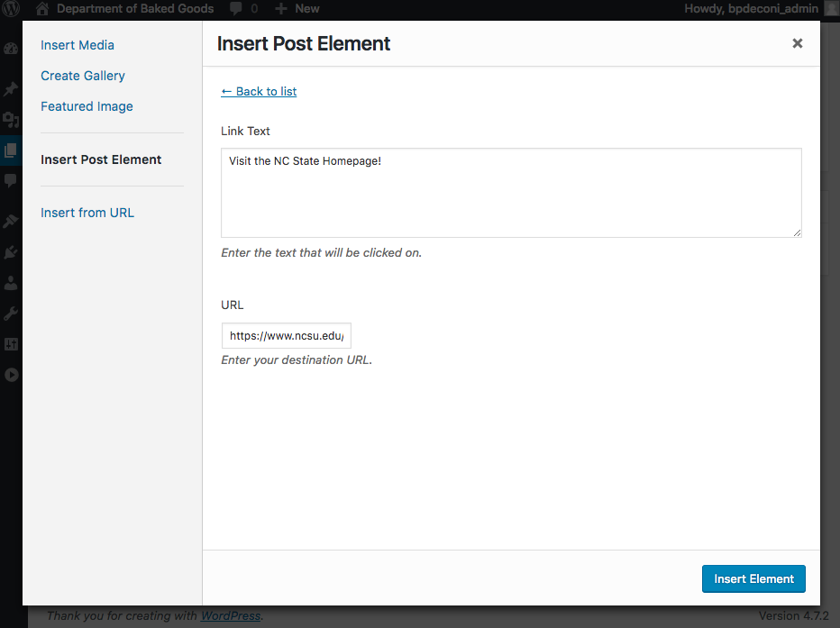Screen dimensions: 840x628
Task: Open the Posts pushpin icon
Action: point(11,89)
